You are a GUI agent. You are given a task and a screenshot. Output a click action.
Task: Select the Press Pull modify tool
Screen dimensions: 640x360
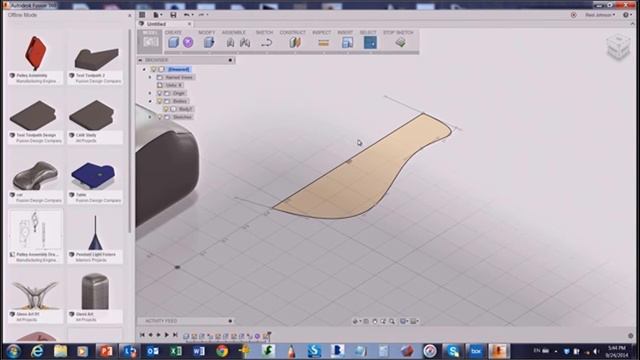coord(209,42)
